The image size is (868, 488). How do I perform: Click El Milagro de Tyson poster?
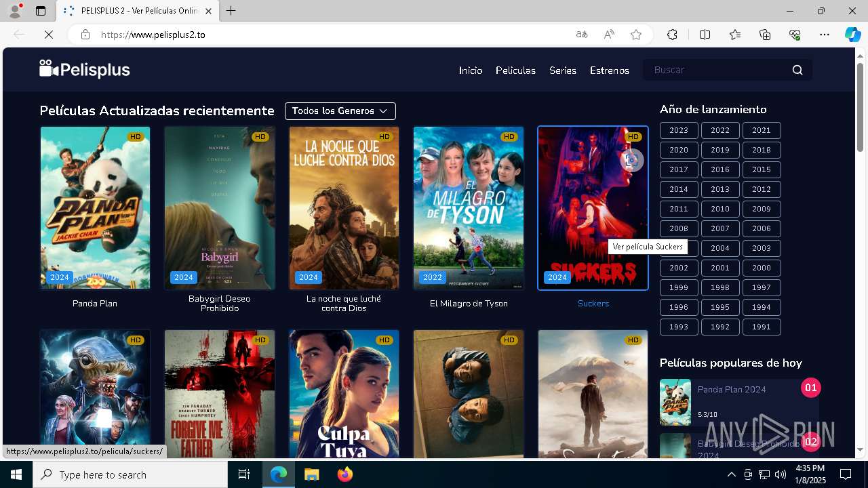pyautogui.click(x=469, y=208)
